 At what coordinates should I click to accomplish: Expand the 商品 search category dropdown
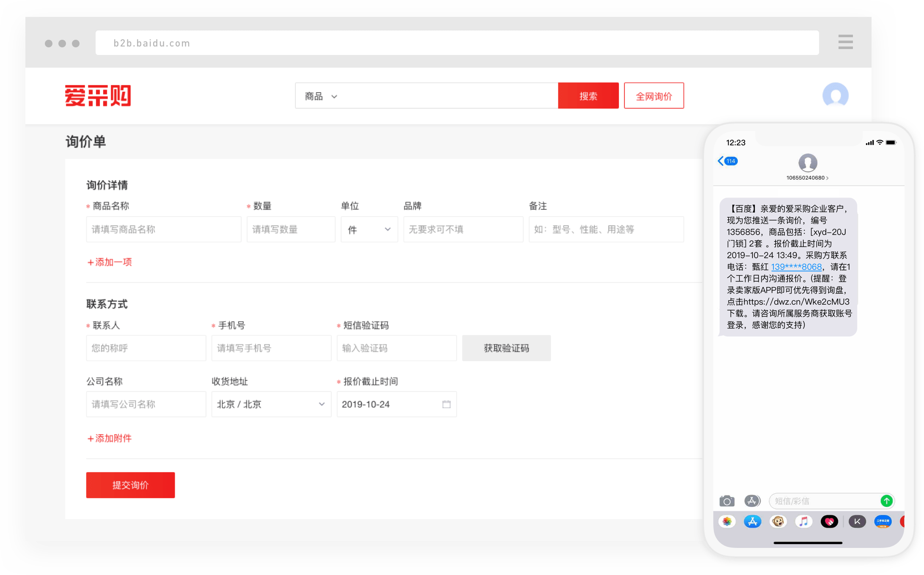point(321,96)
